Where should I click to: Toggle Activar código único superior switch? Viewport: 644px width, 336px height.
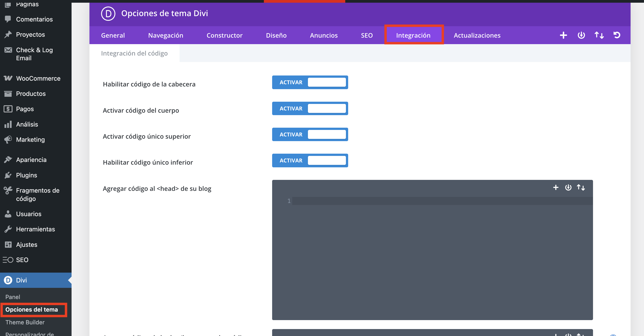point(310,134)
